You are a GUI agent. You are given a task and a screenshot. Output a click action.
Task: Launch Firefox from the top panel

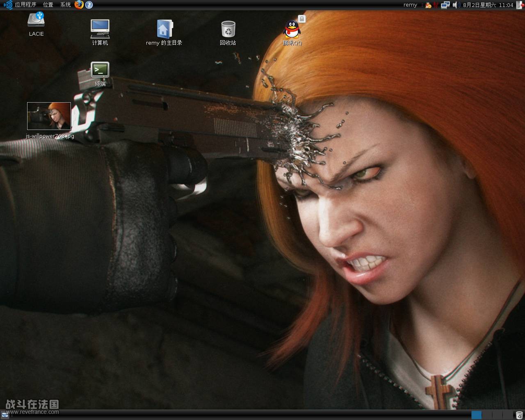click(79, 5)
